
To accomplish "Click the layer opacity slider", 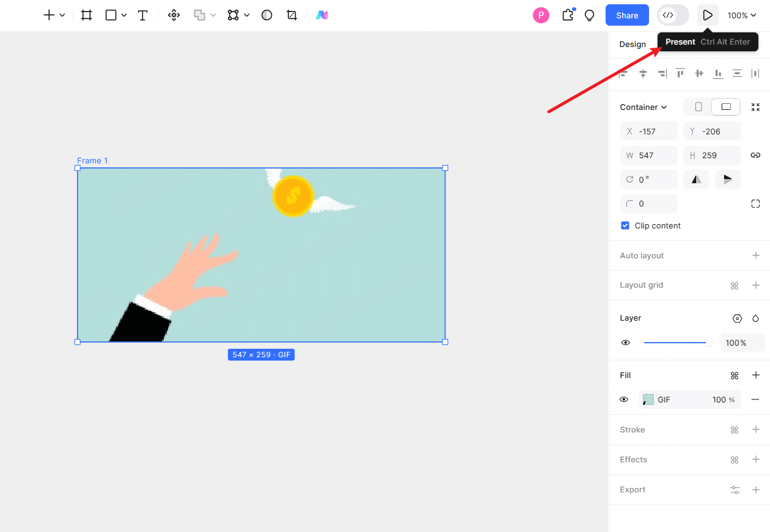I will point(678,343).
